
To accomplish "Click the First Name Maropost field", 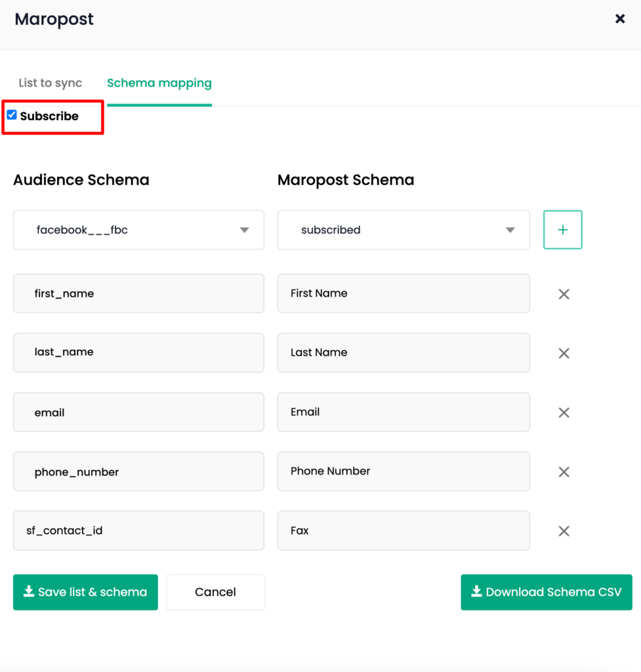I will (x=403, y=293).
